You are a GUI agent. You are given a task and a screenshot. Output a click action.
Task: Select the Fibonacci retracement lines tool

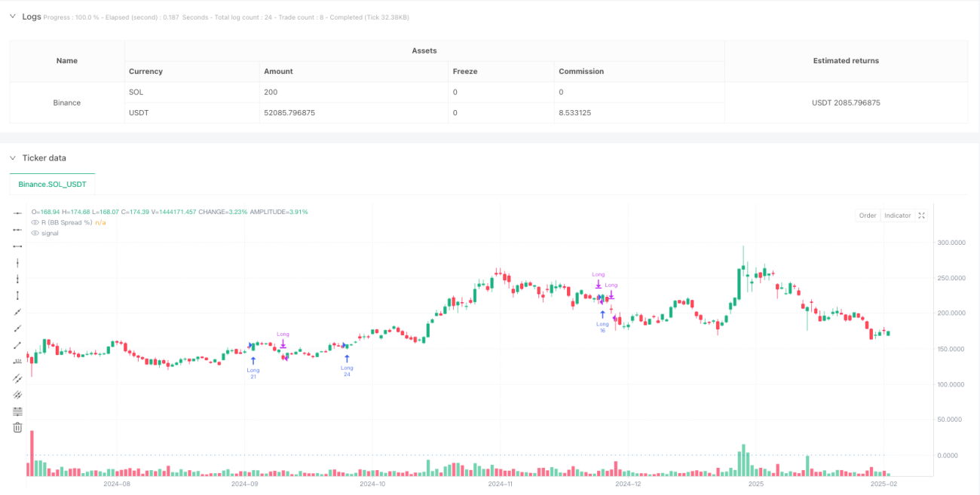[17, 411]
